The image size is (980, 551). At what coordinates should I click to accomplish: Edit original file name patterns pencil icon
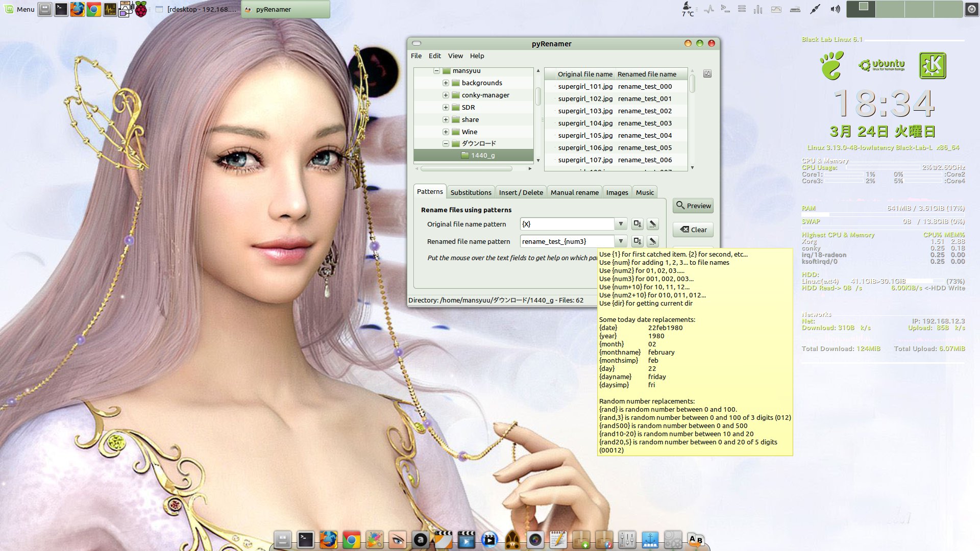(x=652, y=224)
